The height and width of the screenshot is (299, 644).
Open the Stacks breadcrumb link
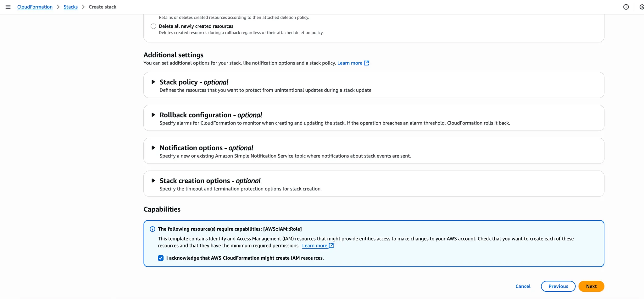71,7
